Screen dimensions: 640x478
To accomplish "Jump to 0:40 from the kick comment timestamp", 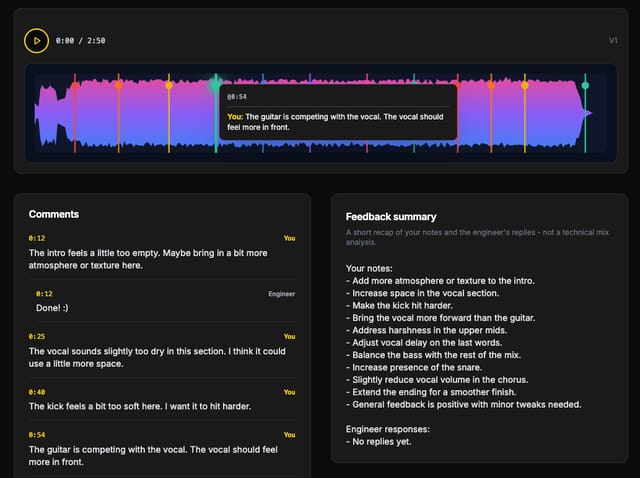I will 37,392.
